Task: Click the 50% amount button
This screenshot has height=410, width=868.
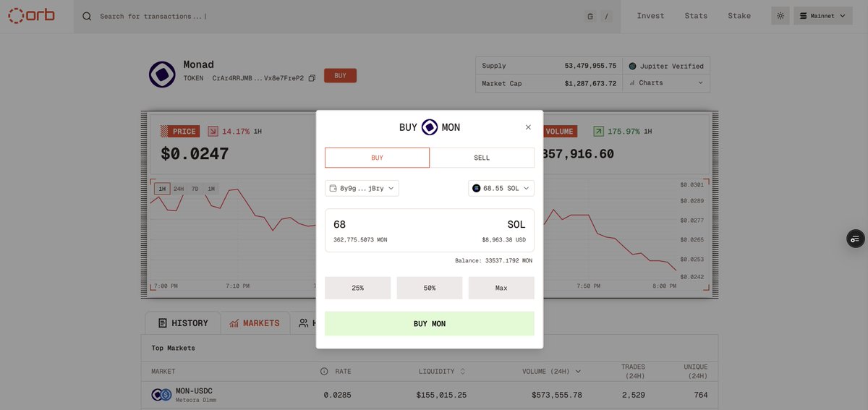Action: pyautogui.click(x=430, y=288)
